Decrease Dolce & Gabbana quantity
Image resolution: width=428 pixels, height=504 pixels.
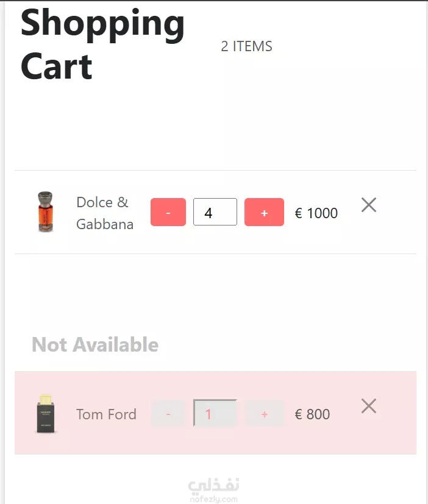click(x=168, y=212)
